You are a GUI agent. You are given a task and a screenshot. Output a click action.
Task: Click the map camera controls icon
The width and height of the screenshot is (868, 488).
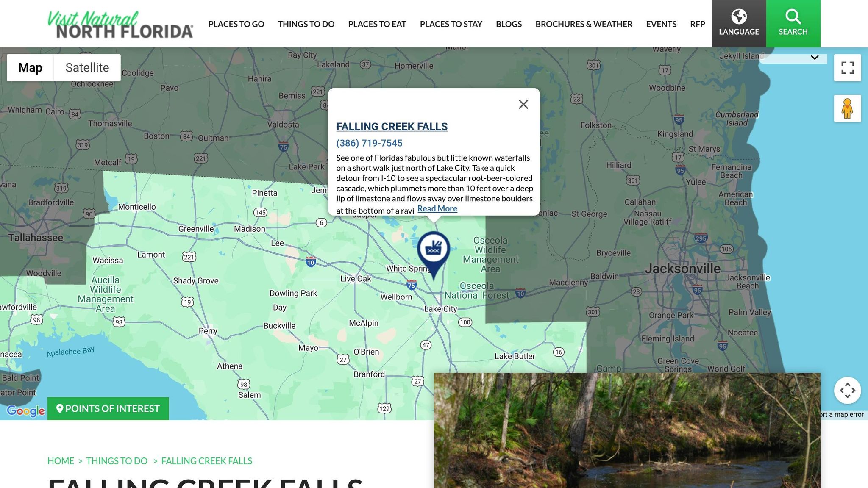847,391
